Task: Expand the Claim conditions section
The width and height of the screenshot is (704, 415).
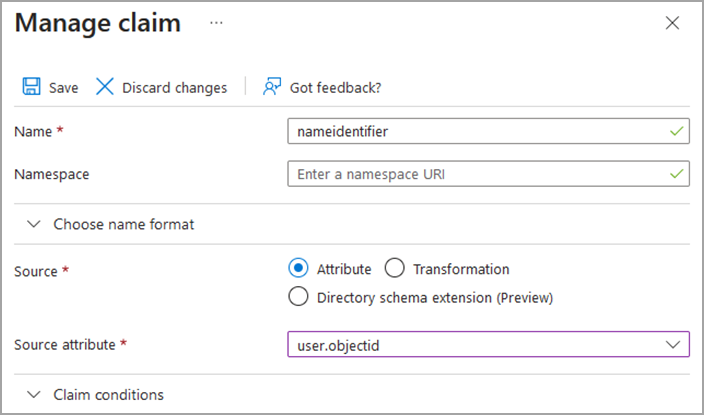Action: [x=34, y=395]
